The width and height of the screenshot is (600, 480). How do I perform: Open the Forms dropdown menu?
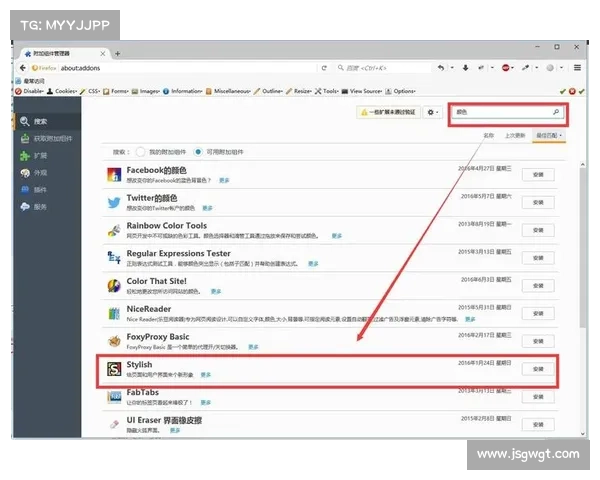[116, 91]
